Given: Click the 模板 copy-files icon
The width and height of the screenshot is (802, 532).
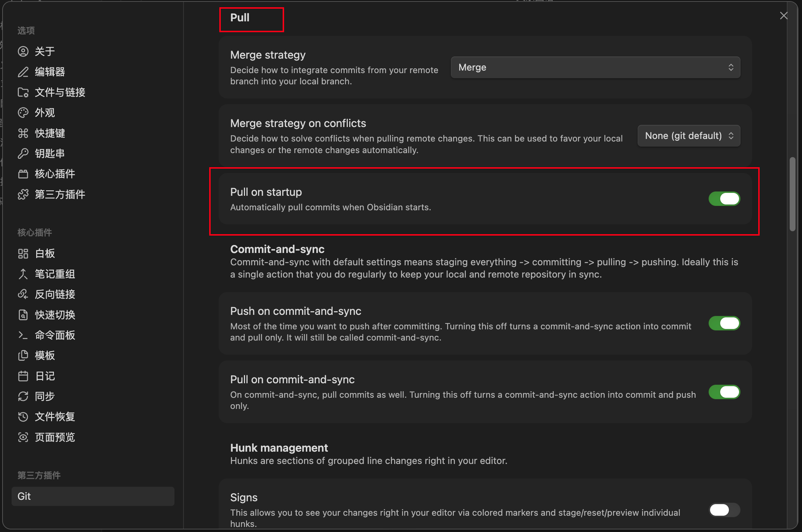Looking at the screenshot, I should coord(23,355).
